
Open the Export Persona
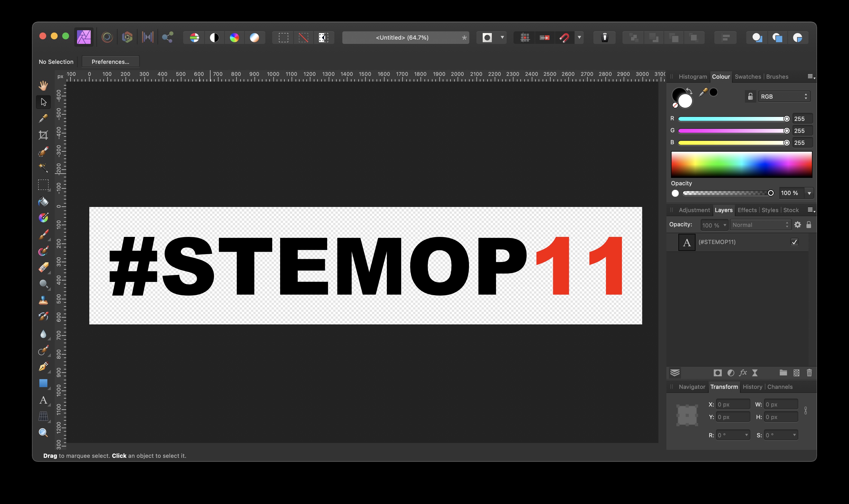point(167,37)
